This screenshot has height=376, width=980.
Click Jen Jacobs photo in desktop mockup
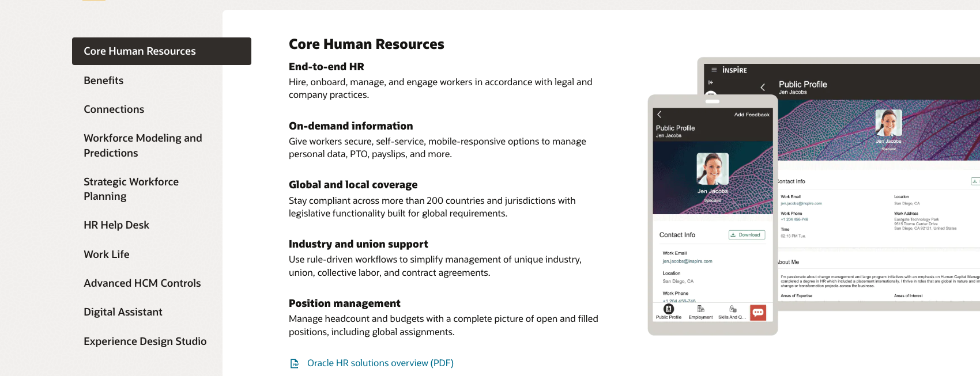(888, 123)
